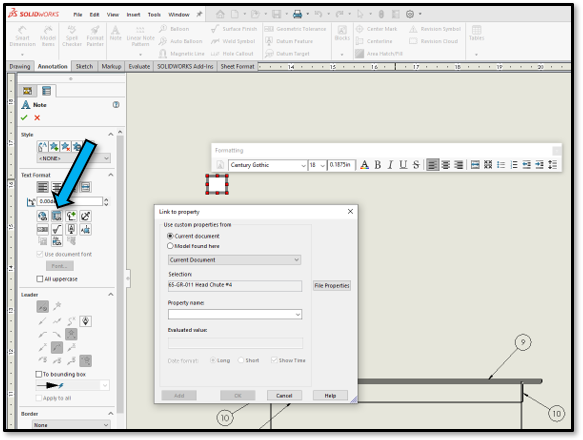This screenshot has width=583, height=440.
Task: Switch to the FeatureManager tab icon
Action: click(27, 91)
